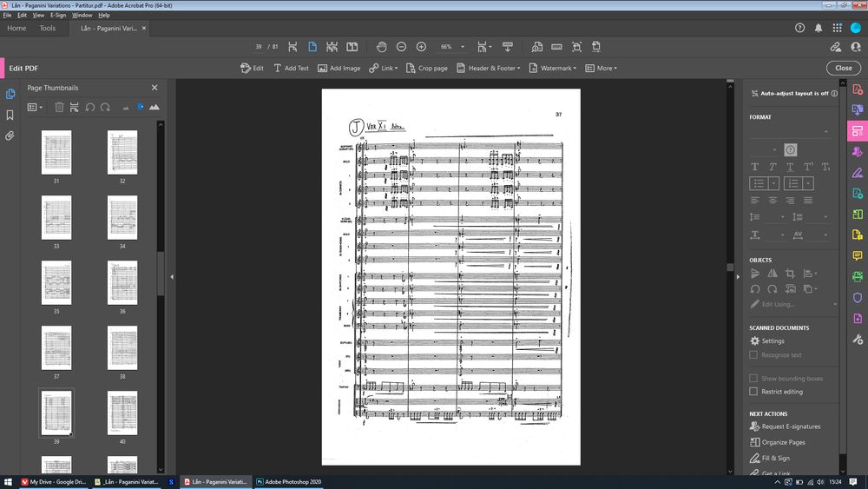The height and width of the screenshot is (489, 868).
Task: Click the read mode scroll icon
Action: point(508,47)
